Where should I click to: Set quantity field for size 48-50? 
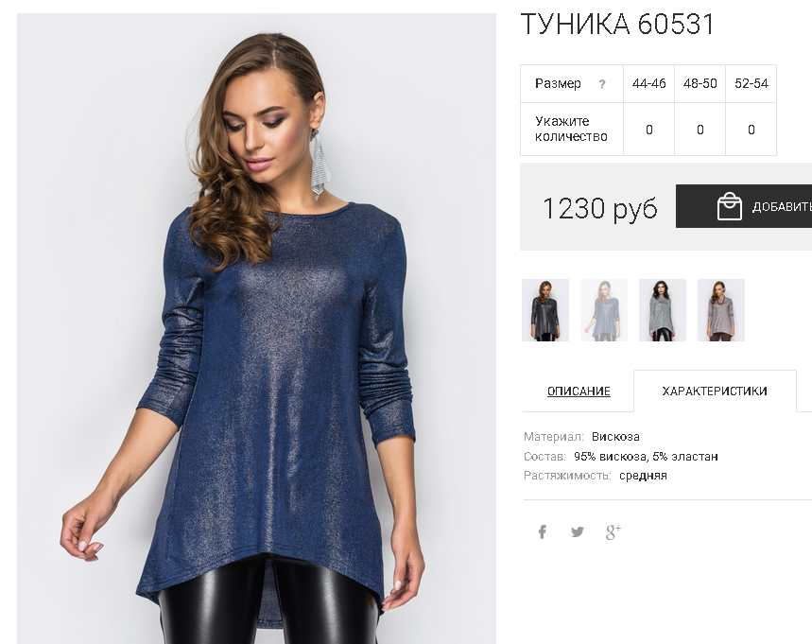(700, 130)
